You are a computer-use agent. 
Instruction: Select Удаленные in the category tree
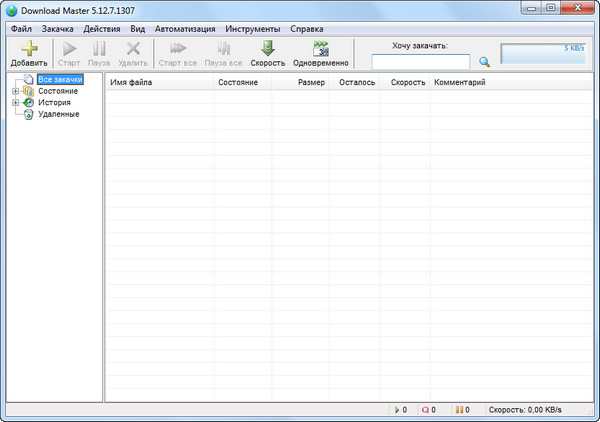(x=59, y=114)
